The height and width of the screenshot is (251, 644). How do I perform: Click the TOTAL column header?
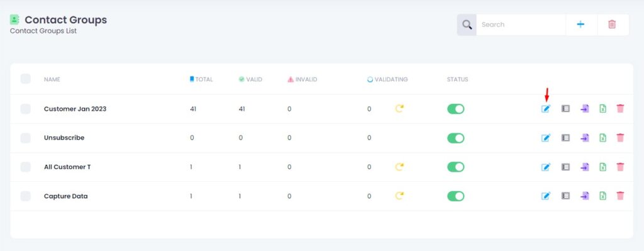pos(201,79)
